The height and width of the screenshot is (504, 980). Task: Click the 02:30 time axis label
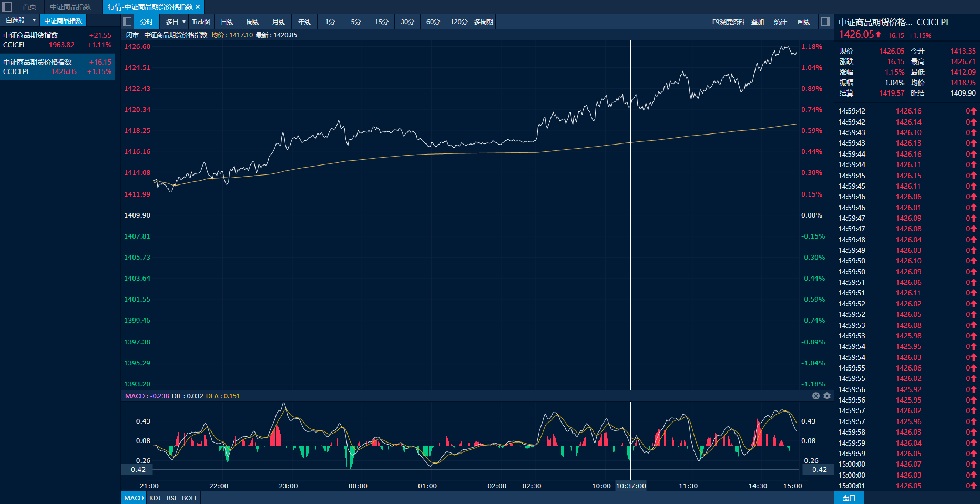(x=532, y=486)
